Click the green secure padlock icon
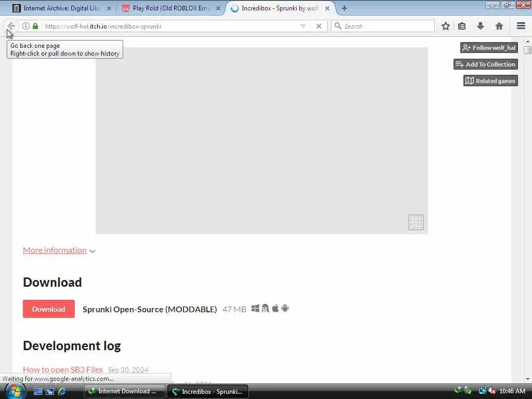Image resolution: width=532 pixels, height=399 pixels. click(35, 26)
